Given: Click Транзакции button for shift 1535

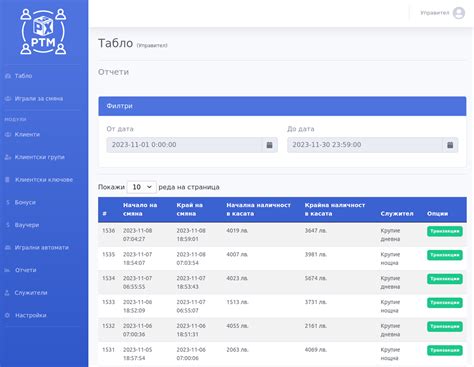Looking at the screenshot, I should (x=445, y=255).
